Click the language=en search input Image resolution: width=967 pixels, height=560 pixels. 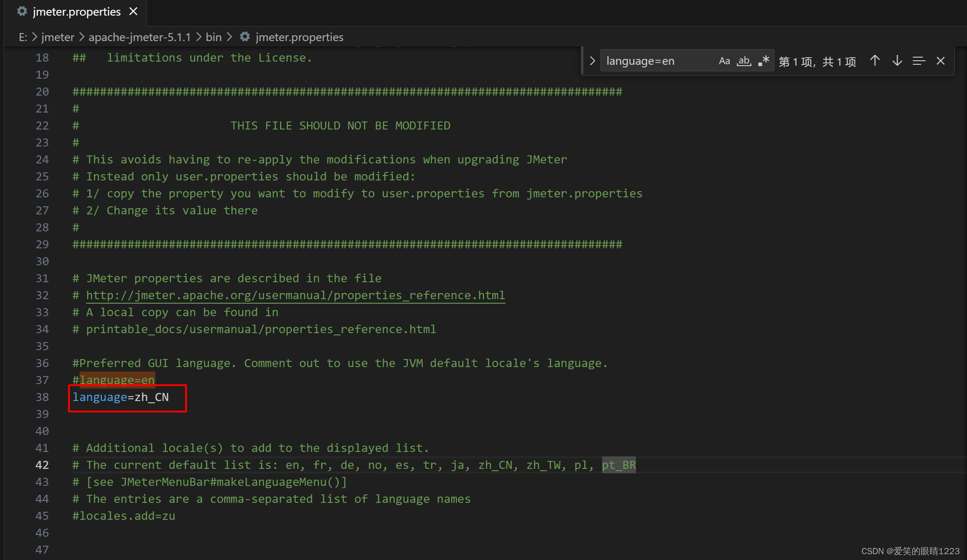[x=657, y=61]
